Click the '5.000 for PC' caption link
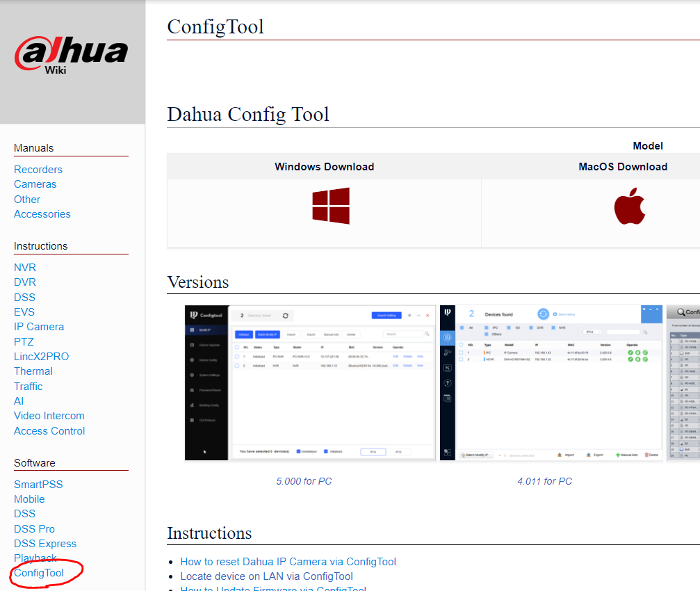The image size is (700, 591). coord(304,481)
